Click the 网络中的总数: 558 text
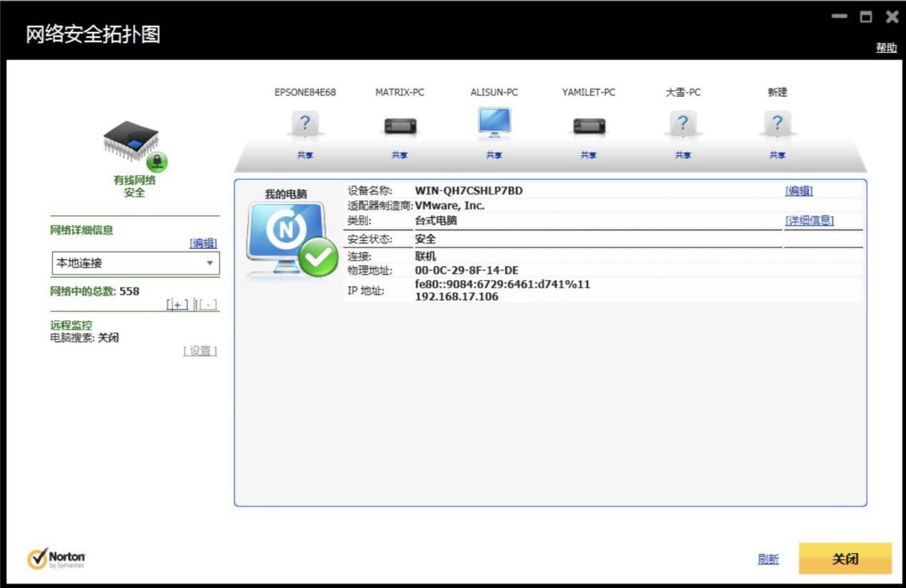 click(x=95, y=291)
